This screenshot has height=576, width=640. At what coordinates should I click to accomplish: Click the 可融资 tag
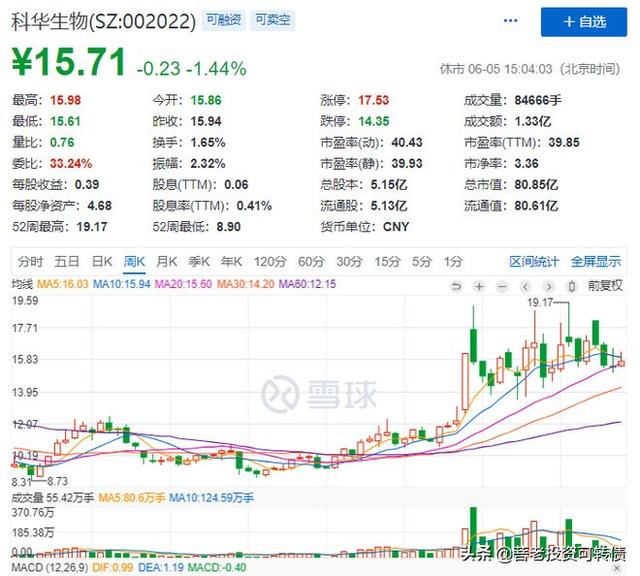pyautogui.click(x=224, y=20)
